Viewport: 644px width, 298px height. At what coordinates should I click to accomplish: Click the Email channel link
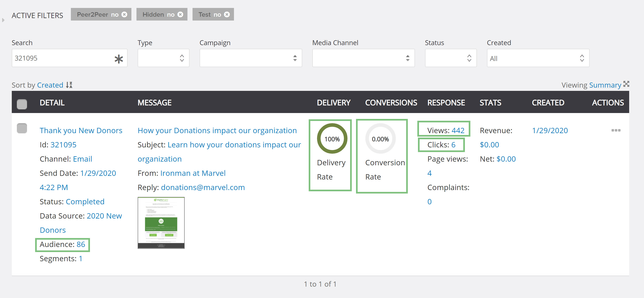pos(82,159)
